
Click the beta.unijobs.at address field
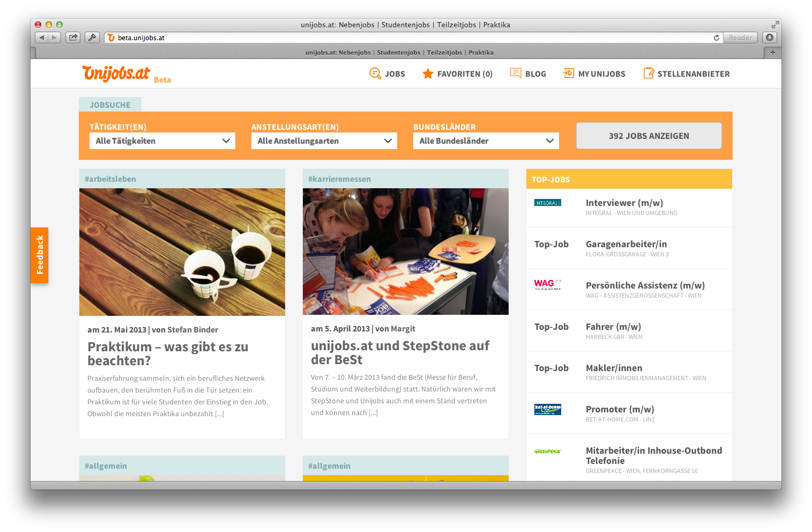[x=413, y=38]
